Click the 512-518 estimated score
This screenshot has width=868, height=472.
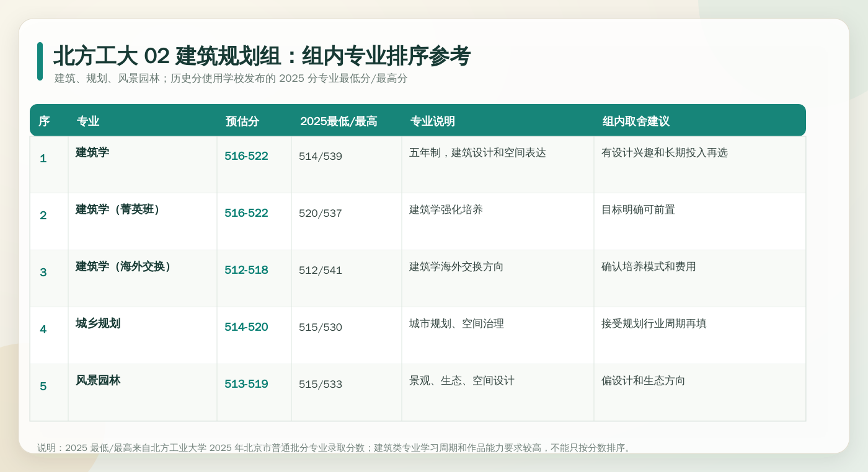click(246, 270)
